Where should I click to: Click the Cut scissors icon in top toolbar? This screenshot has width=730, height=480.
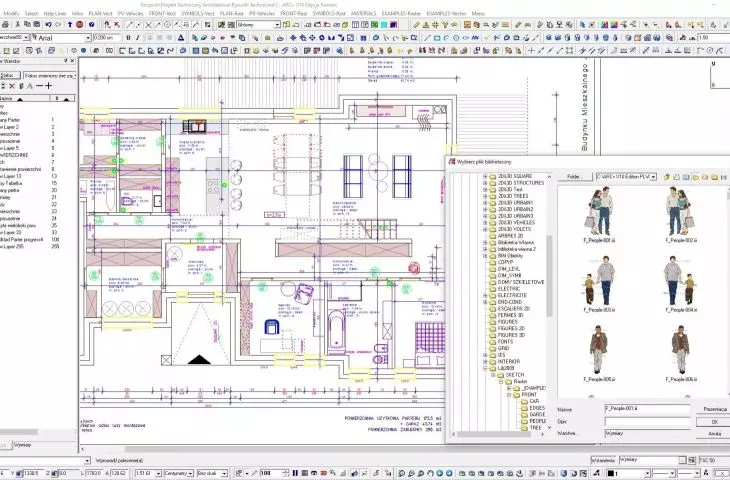tap(18, 24)
